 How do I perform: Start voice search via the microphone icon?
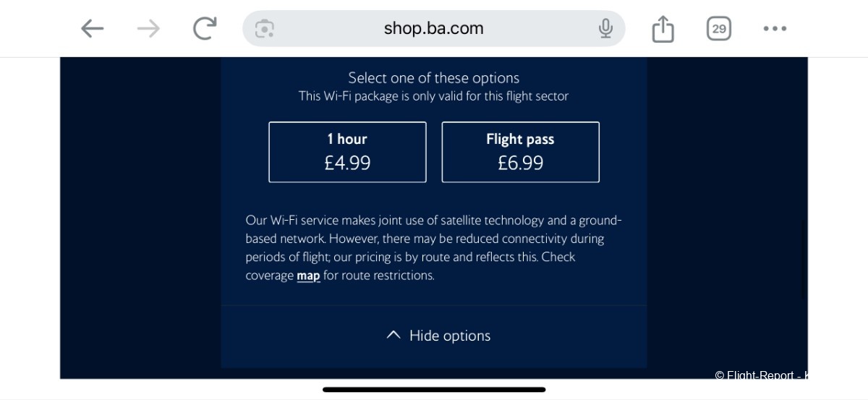tap(605, 29)
